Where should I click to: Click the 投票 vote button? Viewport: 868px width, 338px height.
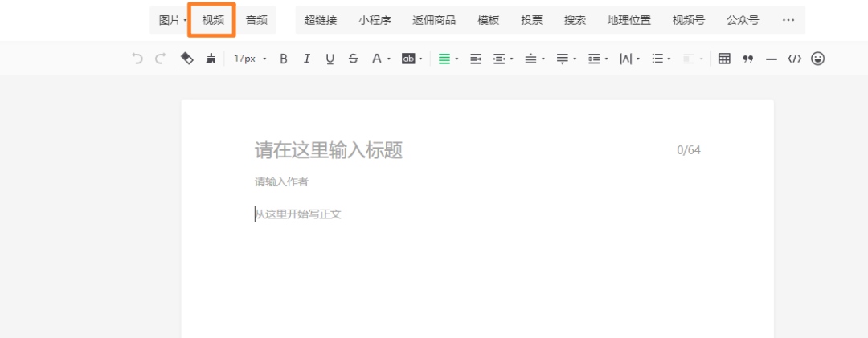531,20
